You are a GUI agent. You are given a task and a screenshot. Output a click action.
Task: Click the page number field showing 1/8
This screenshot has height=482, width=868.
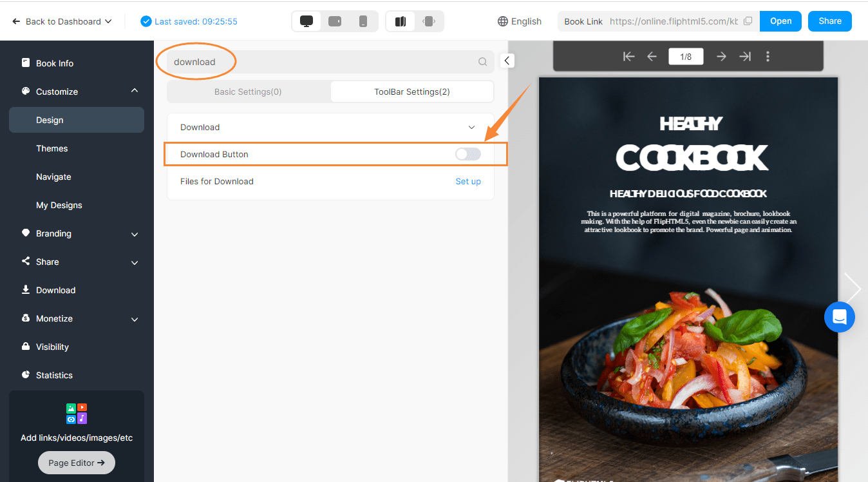[685, 56]
